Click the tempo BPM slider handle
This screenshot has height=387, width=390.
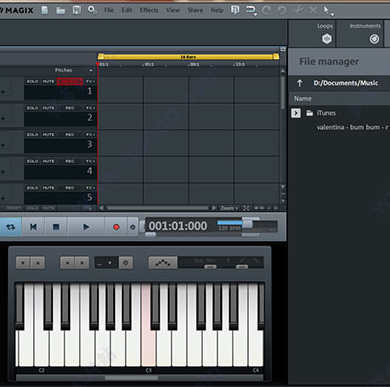tap(247, 223)
